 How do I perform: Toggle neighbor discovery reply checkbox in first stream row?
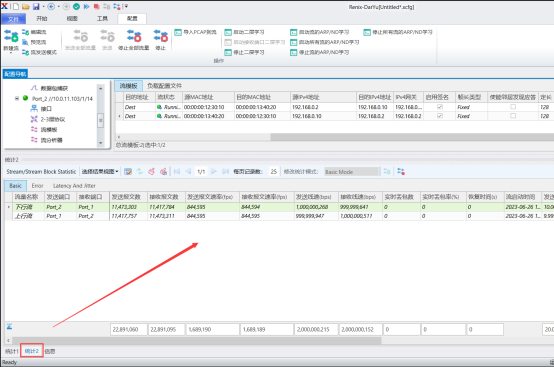pos(513,107)
